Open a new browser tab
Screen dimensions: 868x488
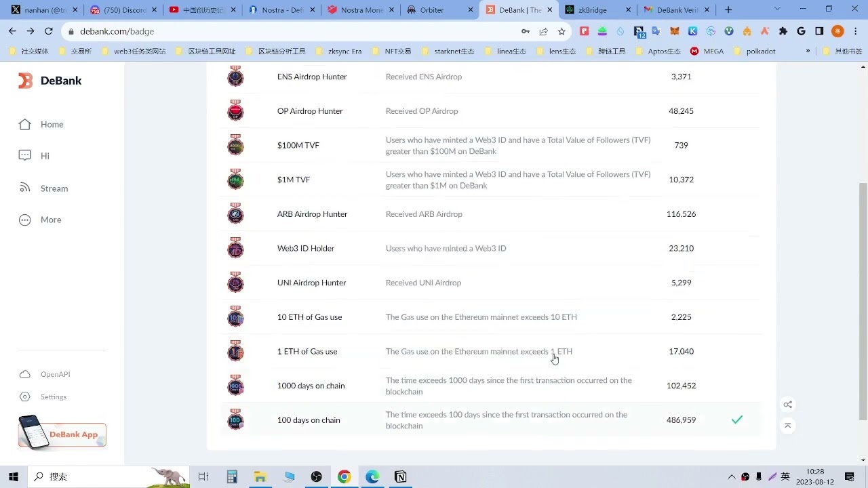pos(728,10)
